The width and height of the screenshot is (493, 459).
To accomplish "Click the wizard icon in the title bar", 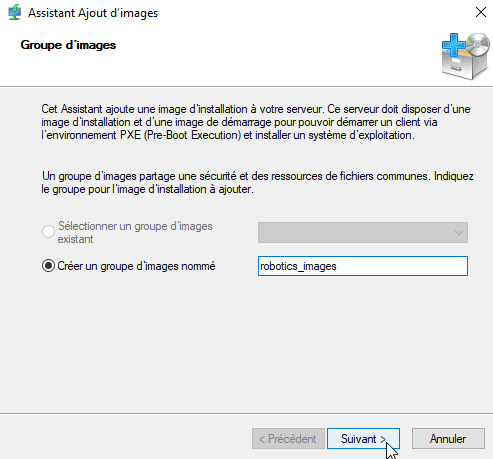I will [x=14, y=13].
